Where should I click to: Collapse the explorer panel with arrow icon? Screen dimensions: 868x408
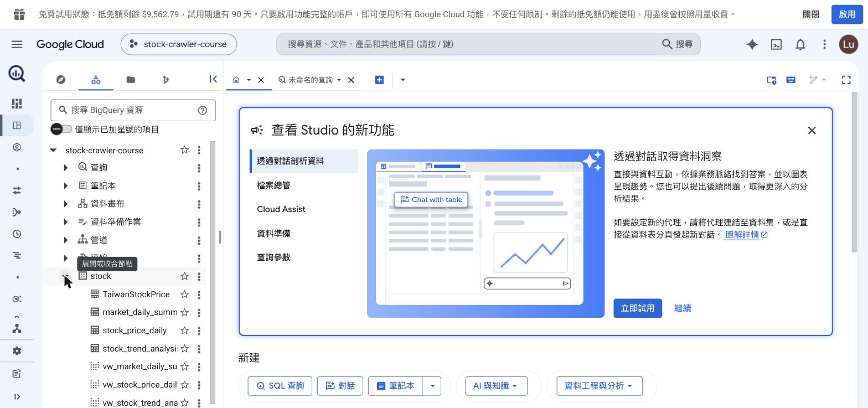point(213,79)
